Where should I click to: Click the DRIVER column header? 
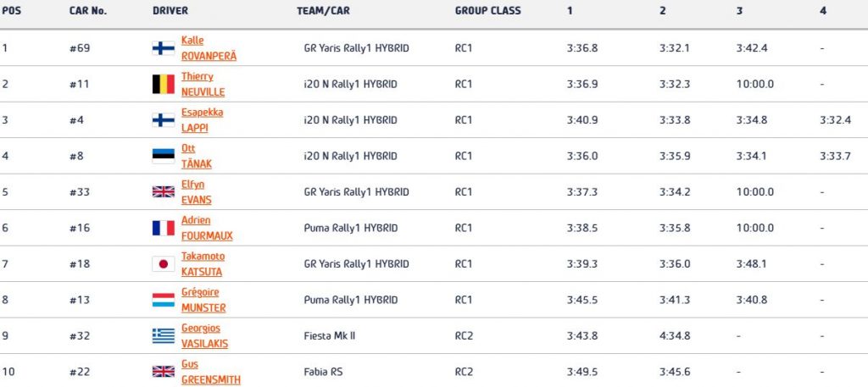pyautogui.click(x=170, y=10)
